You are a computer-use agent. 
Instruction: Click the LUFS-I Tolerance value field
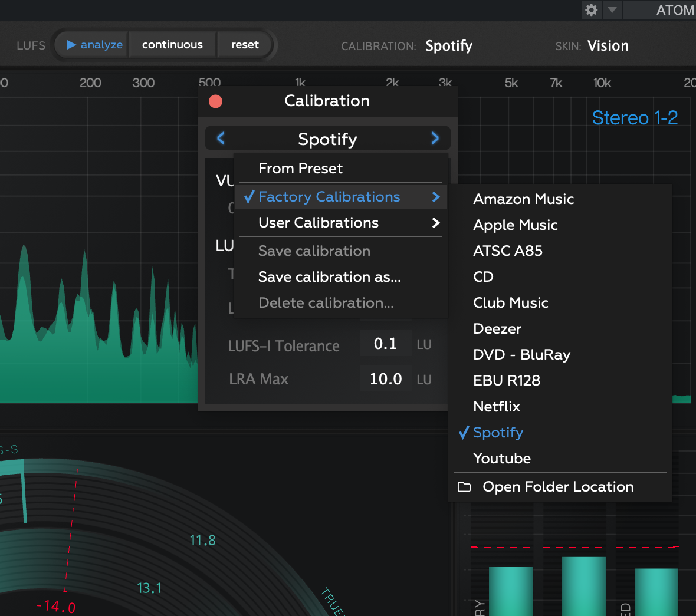pyautogui.click(x=385, y=344)
